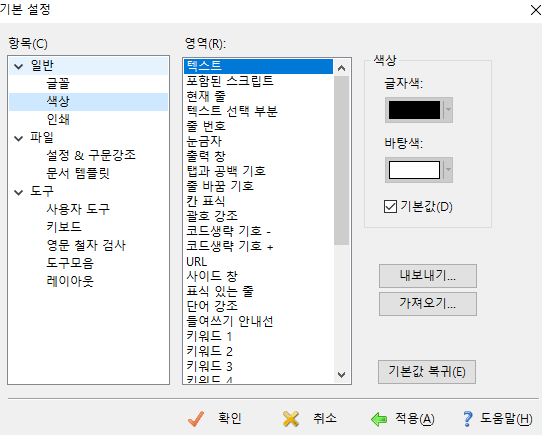
Task: Select 표식 있는 줄 list entry
Action: (259, 291)
